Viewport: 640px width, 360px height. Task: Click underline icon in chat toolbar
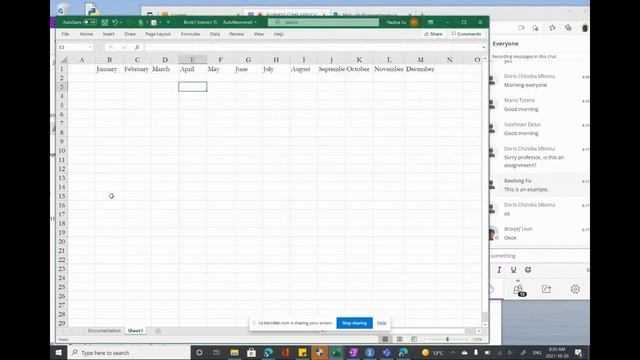[513, 270]
